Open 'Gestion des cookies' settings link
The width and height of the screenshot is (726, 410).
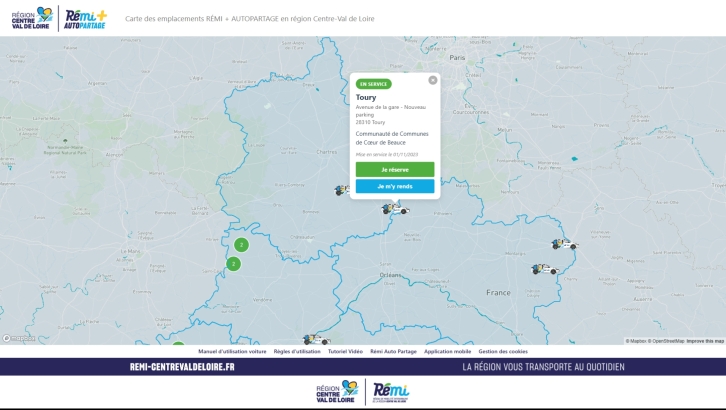pos(503,352)
